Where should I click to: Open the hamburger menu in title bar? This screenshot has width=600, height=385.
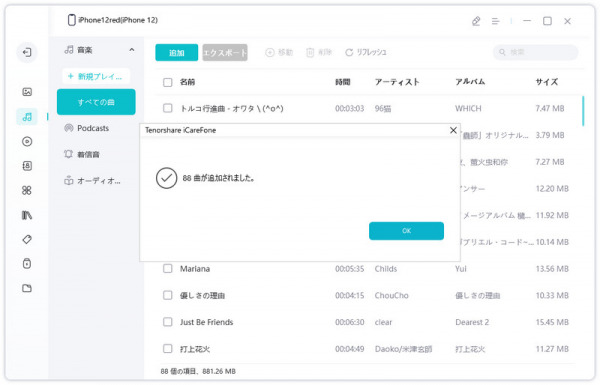[x=496, y=21]
